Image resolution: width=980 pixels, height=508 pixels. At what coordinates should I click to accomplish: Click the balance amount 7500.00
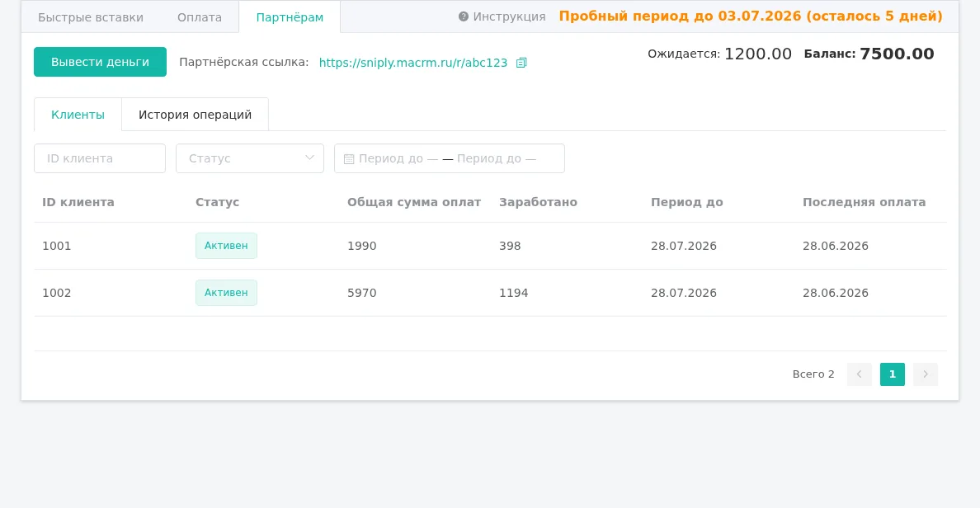click(897, 54)
